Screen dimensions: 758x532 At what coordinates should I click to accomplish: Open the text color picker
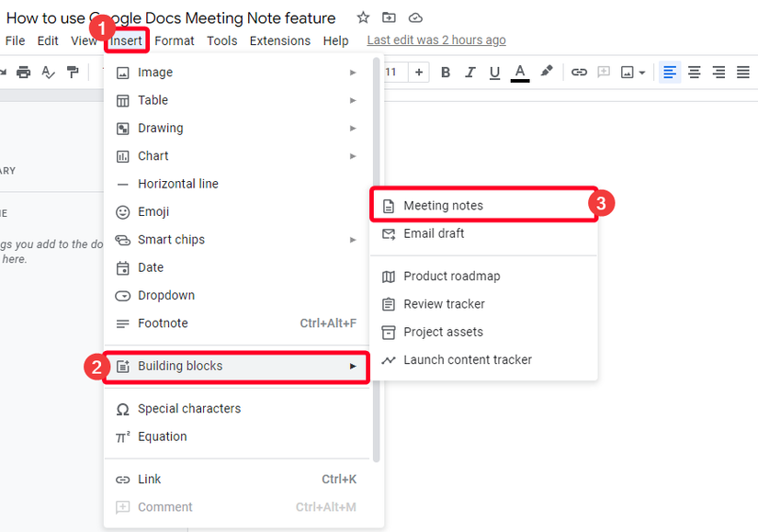[x=520, y=73]
